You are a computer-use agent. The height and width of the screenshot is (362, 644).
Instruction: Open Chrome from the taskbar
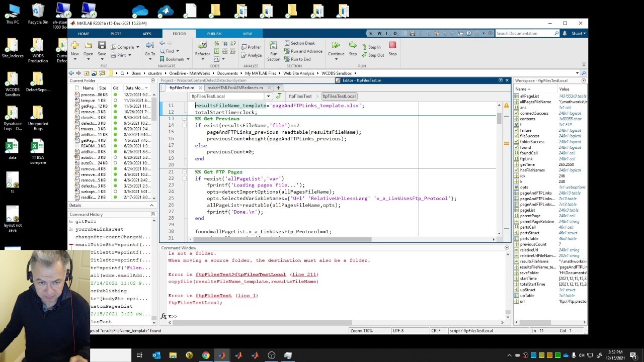206,355
